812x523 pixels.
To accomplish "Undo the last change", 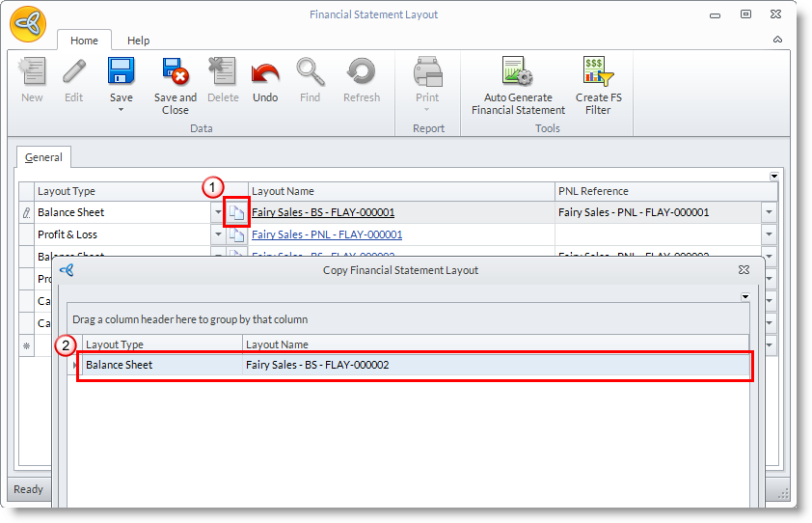I will (x=265, y=80).
